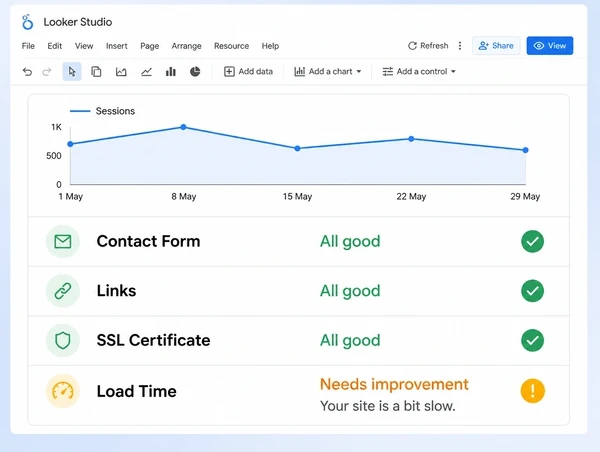600x452 pixels.
Task: Open the Add a chart dropdown
Action: click(x=328, y=72)
